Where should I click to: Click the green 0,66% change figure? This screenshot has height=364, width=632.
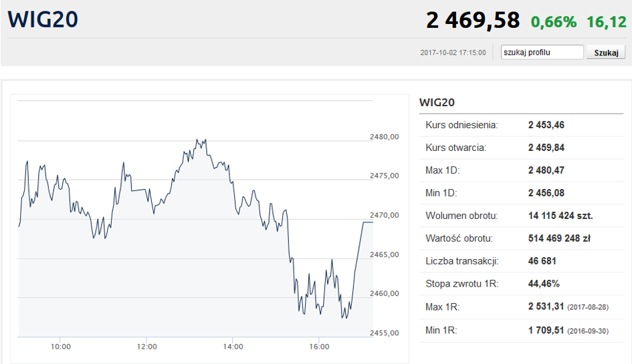(554, 22)
